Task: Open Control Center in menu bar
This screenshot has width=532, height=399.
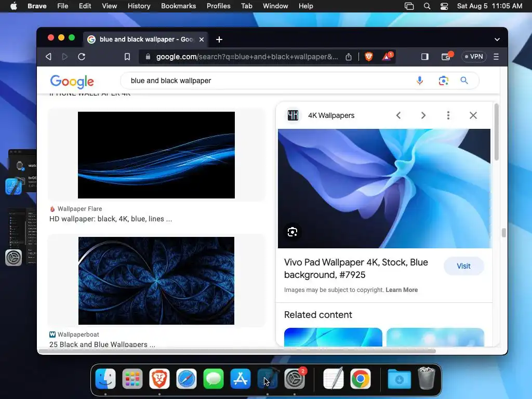Action: (444, 6)
